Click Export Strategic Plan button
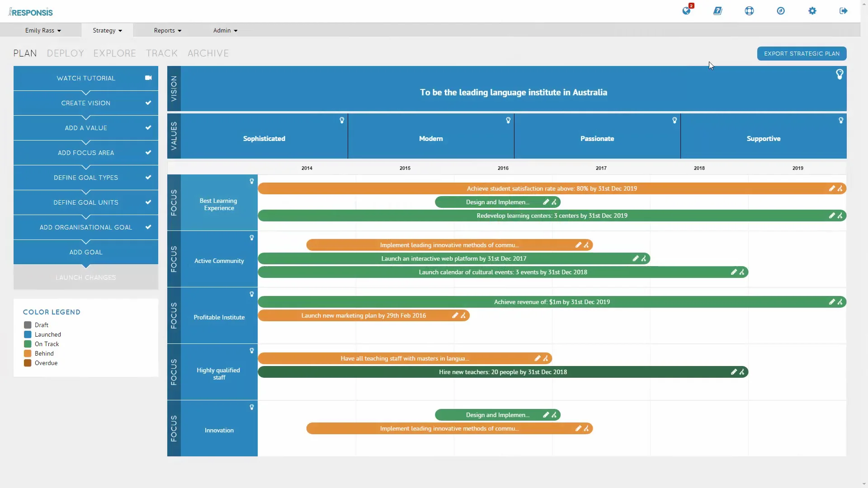The image size is (868, 488). (802, 53)
